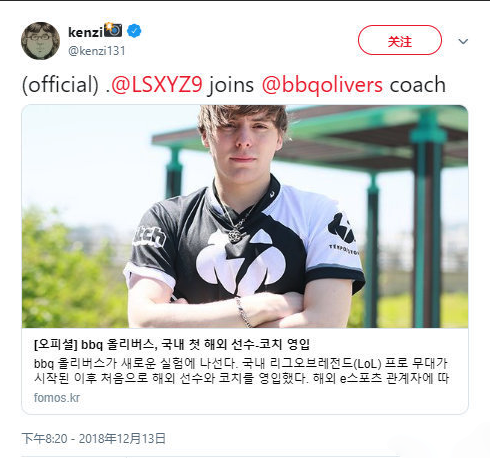This screenshot has width=490, height=458.
Task: Open the tweet timestamp 下午8:20
Action: click(44, 439)
